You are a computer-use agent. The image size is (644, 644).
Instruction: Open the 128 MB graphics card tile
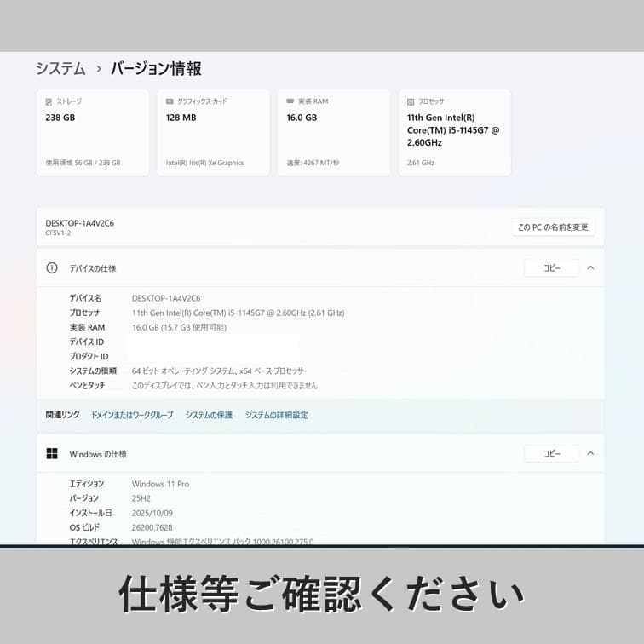click(x=213, y=133)
